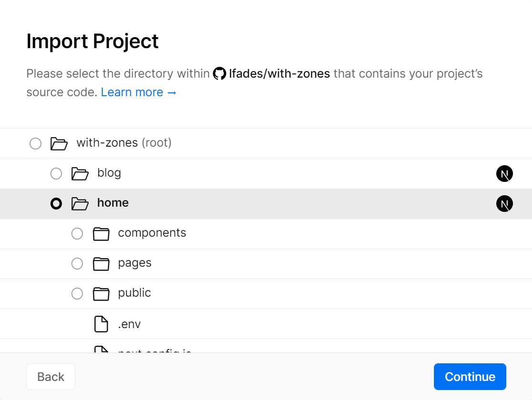Viewport: 532px width, 400px height.
Task: Click the Import Project heading
Action: (92, 41)
